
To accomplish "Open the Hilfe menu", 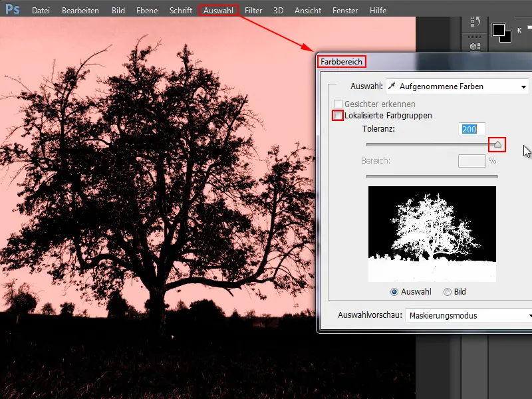I will pos(378,11).
